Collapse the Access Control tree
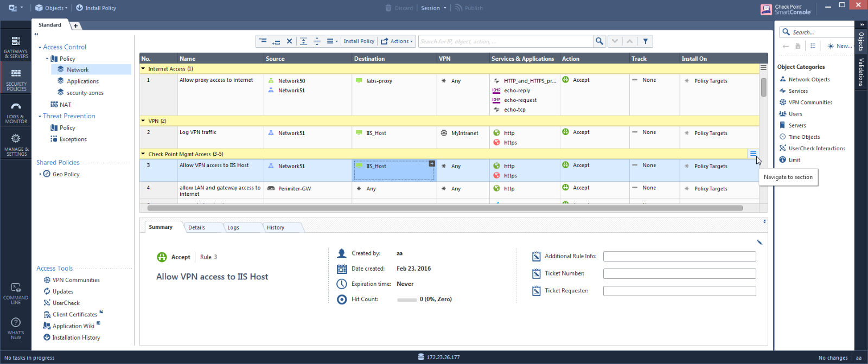The image size is (868, 364). [40, 48]
